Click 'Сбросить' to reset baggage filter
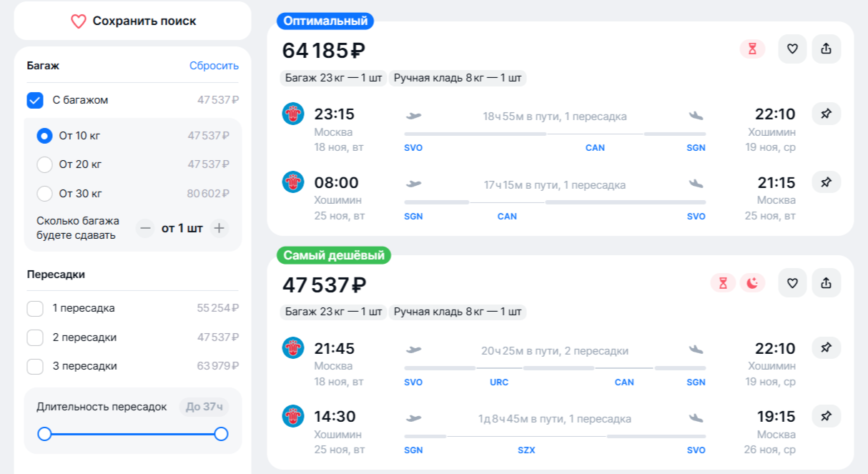The width and height of the screenshot is (868, 474). [x=214, y=66]
